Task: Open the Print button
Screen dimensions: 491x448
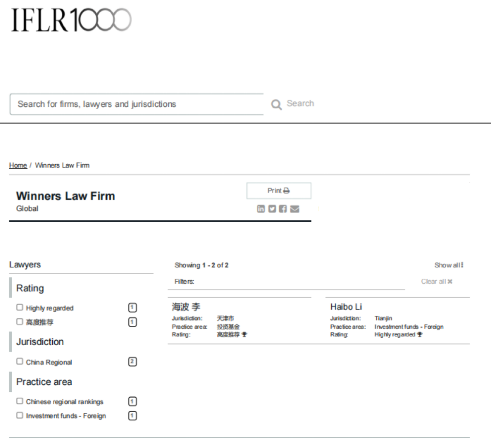Action: [279, 190]
